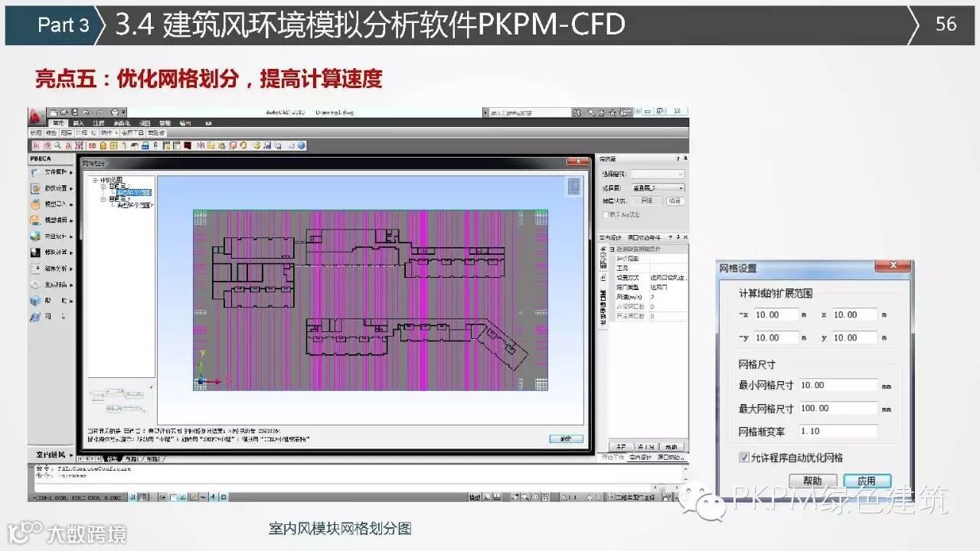The width and height of the screenshot is (980, 551).
Task: Click the Redo arrow in quick access toolbar
Action: (x=100, y=112)
